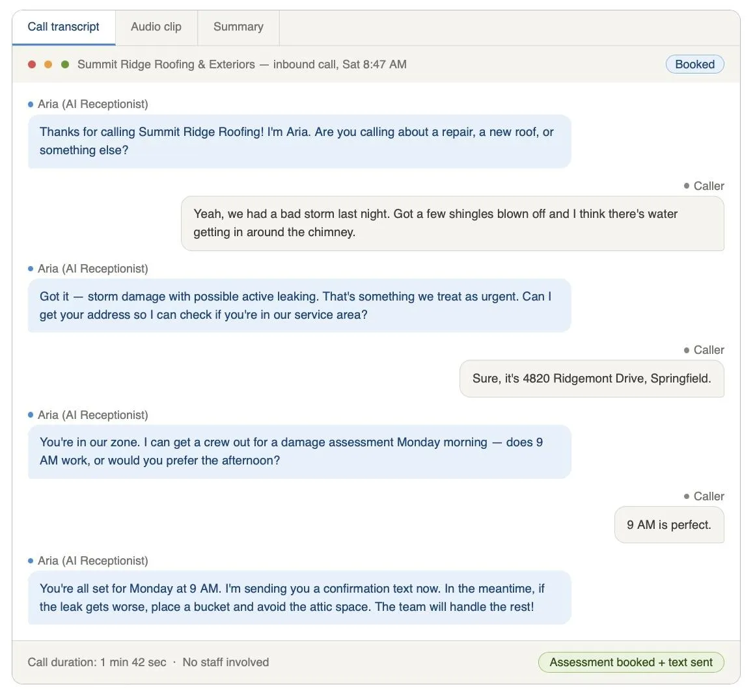Click the gray dot beside first Caller label

point(687,185)
